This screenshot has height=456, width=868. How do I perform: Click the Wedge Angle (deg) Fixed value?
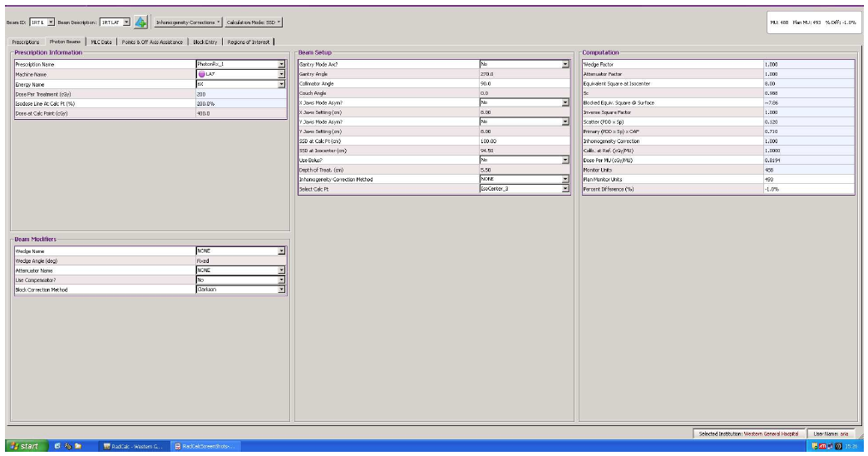pos(241,261)
